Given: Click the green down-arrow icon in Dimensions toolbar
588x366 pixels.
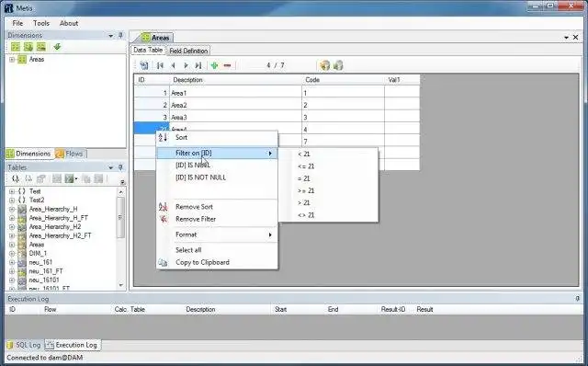Looking at the screenshot, I should [57, 47].
